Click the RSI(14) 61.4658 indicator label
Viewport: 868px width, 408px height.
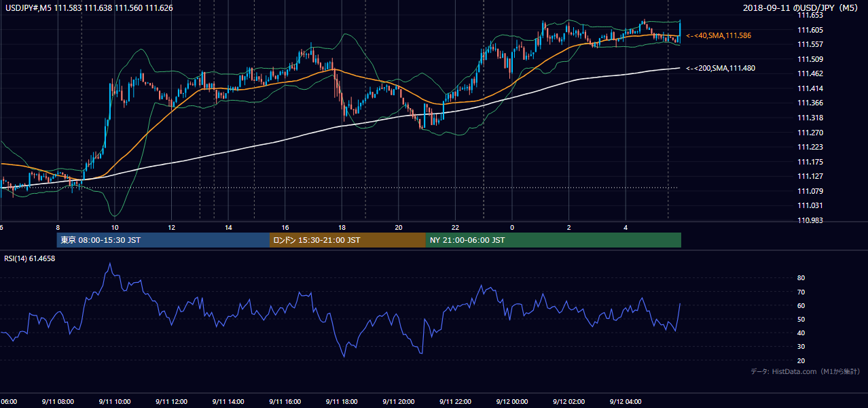[x=30, y=258]
